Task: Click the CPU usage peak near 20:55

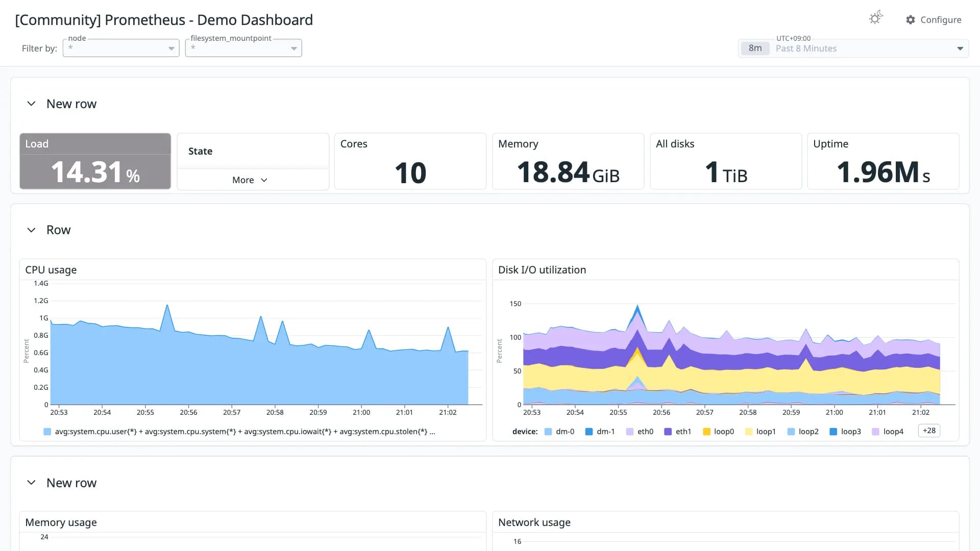Action: point(167,306)
